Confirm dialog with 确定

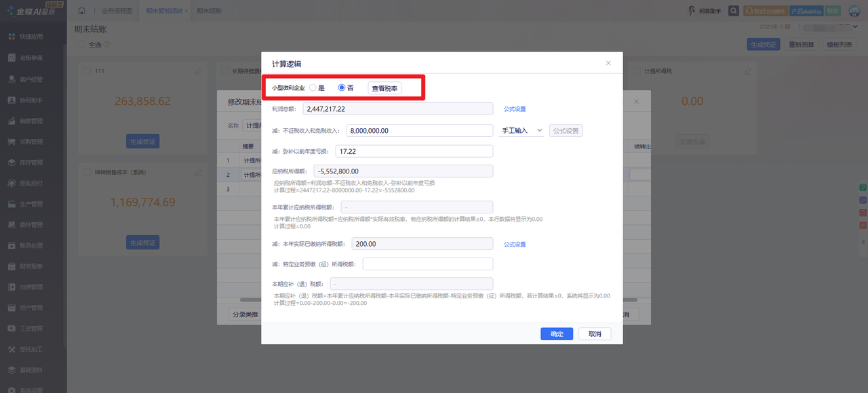point(557,334)
